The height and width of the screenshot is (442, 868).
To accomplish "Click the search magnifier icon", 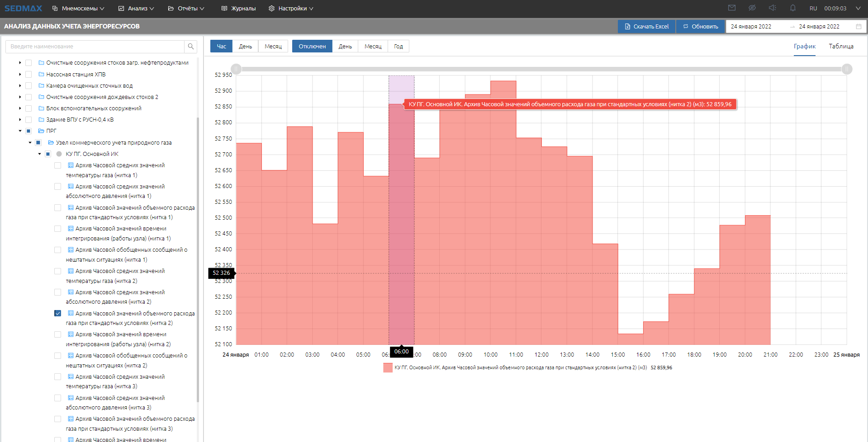I will pyautogui.click(x=191, y=47).
